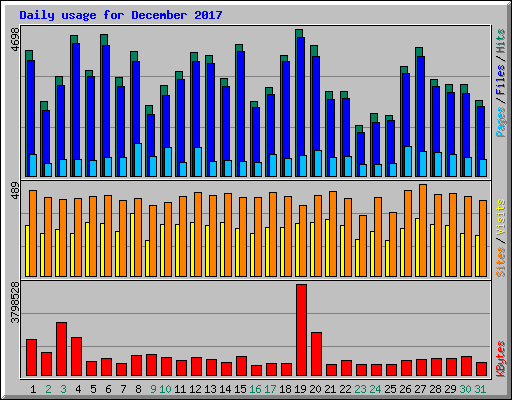The image size is (512, 400).
Task: Click day label 27 on the x-axis
Action: [x=420, y=389]
